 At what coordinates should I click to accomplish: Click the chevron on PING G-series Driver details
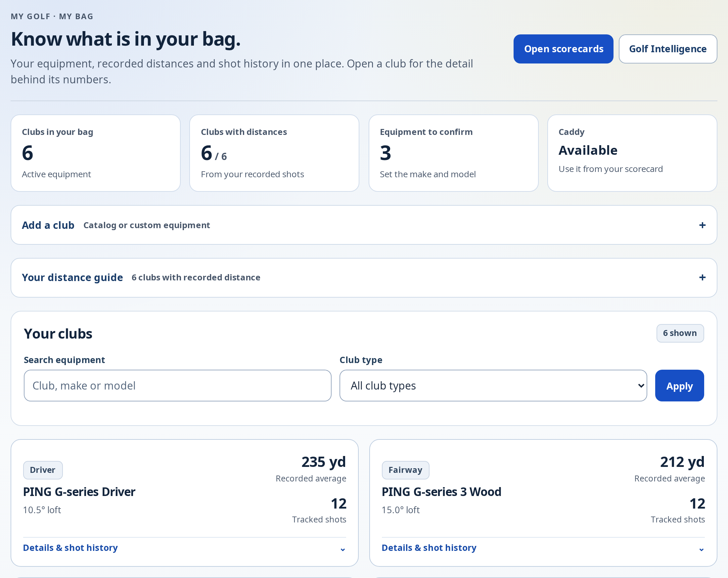point(343,549)
